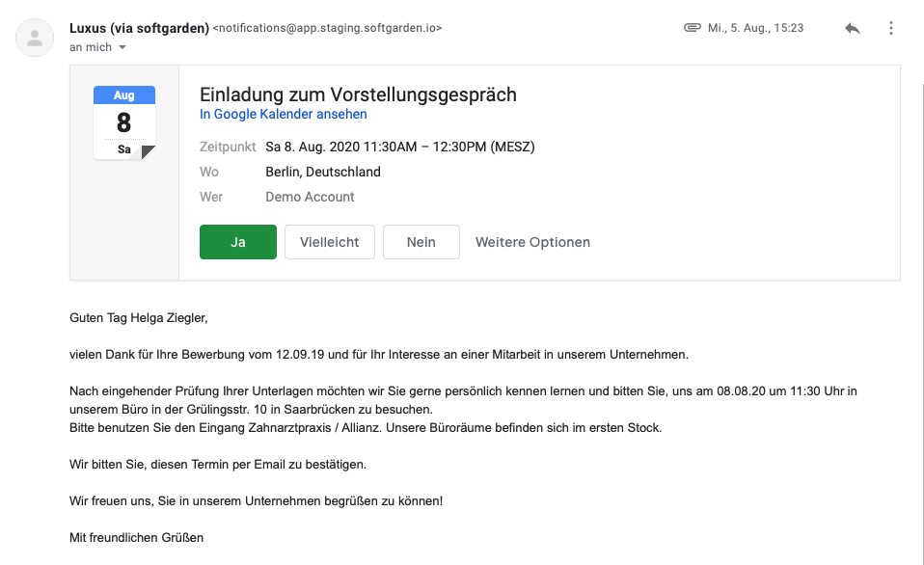The width and height of the screenshot is (924, 565).
Task: Click the sender avatar placeholder
Action: pyautogui.click(x=35, y=38)
